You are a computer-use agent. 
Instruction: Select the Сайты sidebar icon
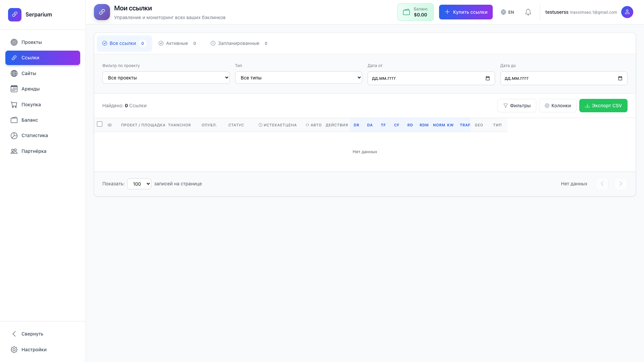point(14,73)
